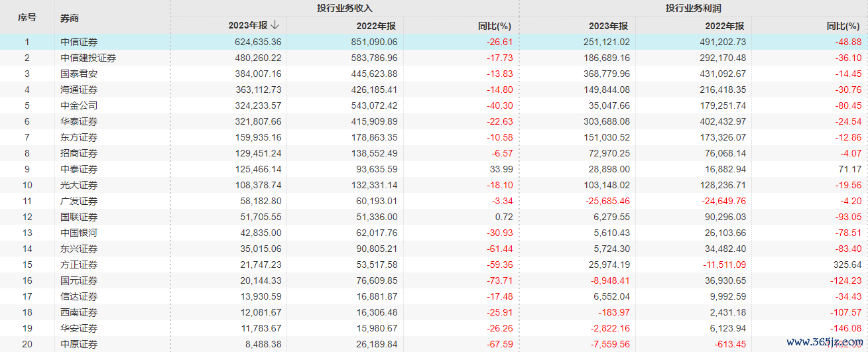Select broker 中信建投证券
Viewport: 868px width, 352px height.
(x=88, y=58)
